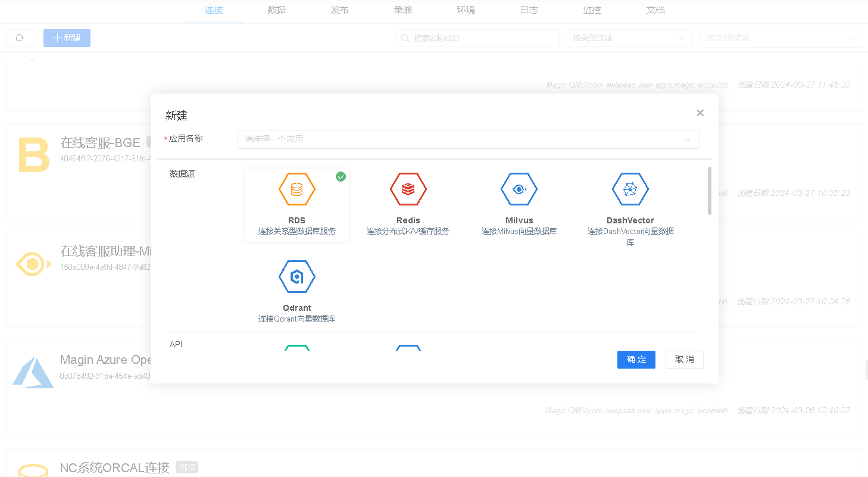Click the API section label
Image resolution: width=868 pixels, height=477 pixels.
pyautogui.click(x=176, y=344)
